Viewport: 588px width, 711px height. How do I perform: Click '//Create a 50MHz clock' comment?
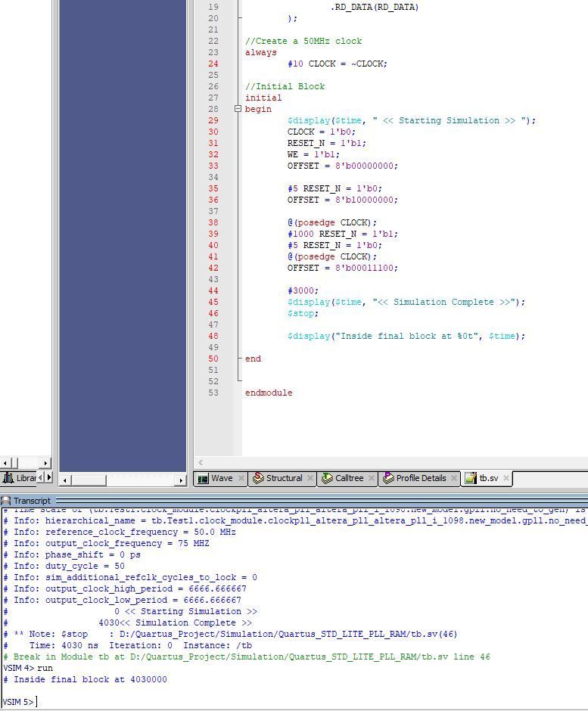coord(303,42)
